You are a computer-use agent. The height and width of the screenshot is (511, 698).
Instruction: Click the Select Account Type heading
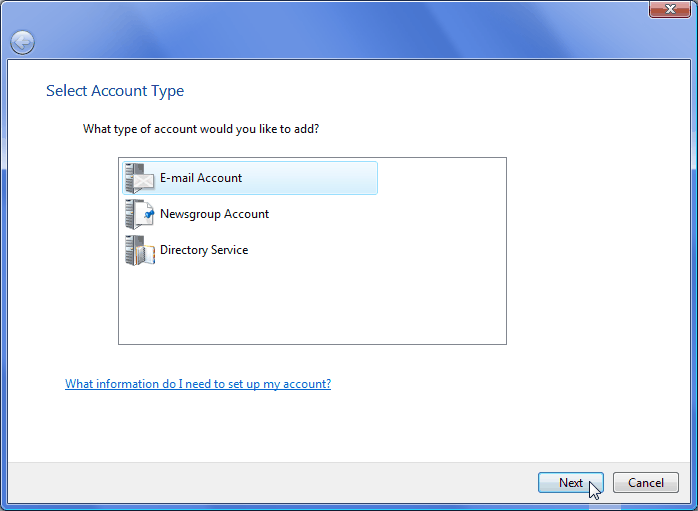pos(115,91)
